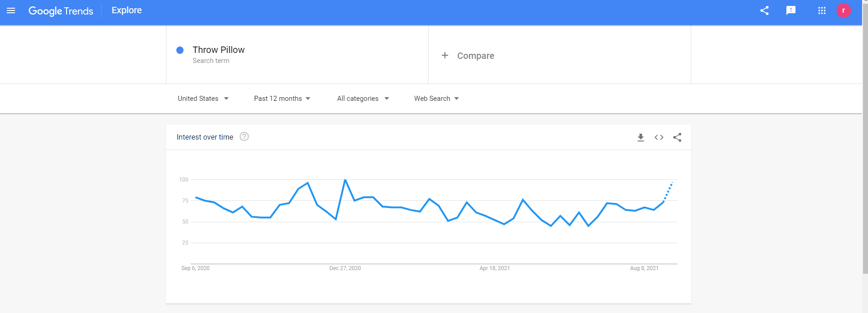Expand the United States region dropdown
Viewport: 868px width, 313px height.
(x=203, y=99)
